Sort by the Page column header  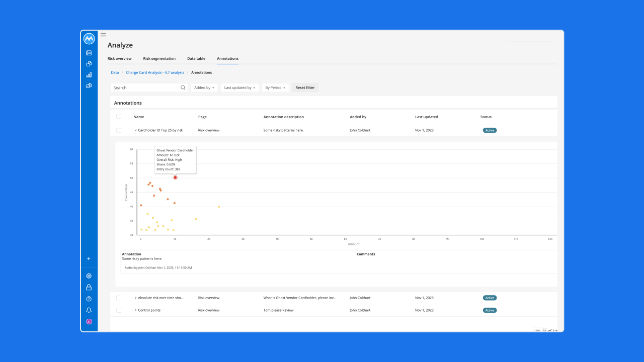pos(202,117)
